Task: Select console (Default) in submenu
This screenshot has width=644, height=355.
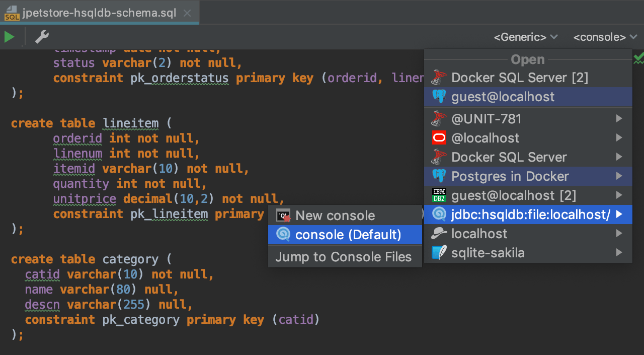Action: 348,235
